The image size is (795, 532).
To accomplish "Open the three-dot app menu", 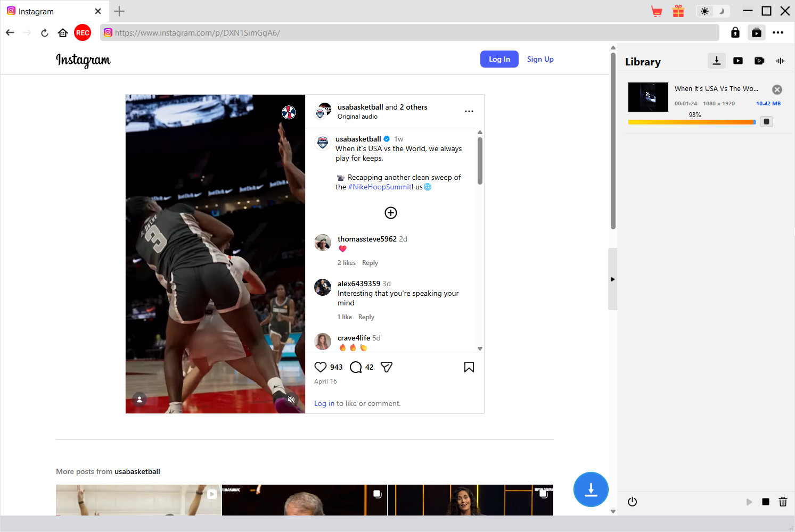I will (778, 32).
